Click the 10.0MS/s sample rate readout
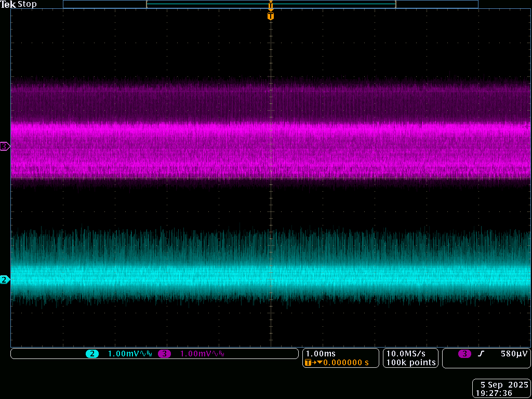 click(406, 354)
